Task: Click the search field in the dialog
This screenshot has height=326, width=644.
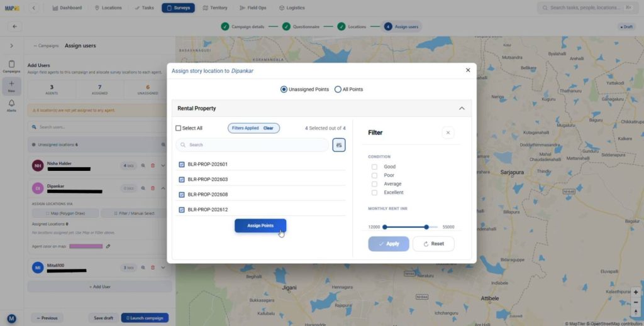Action: (253, 145)
